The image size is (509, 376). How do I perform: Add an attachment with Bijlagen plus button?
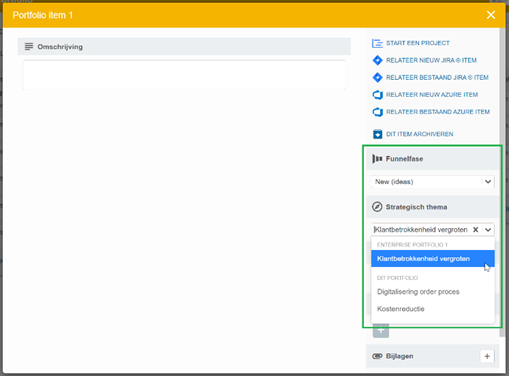pos(487,356)
